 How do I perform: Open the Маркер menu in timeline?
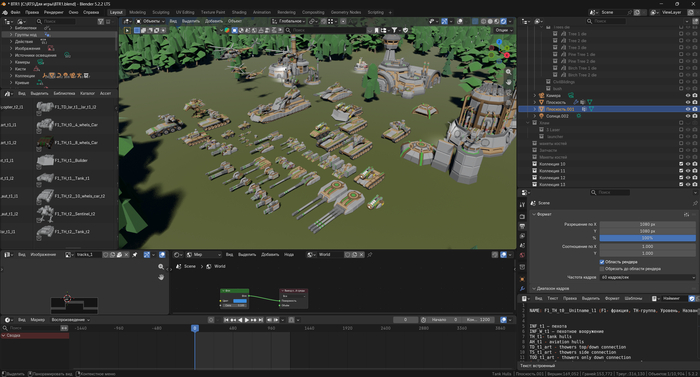(x=38, y=320)
